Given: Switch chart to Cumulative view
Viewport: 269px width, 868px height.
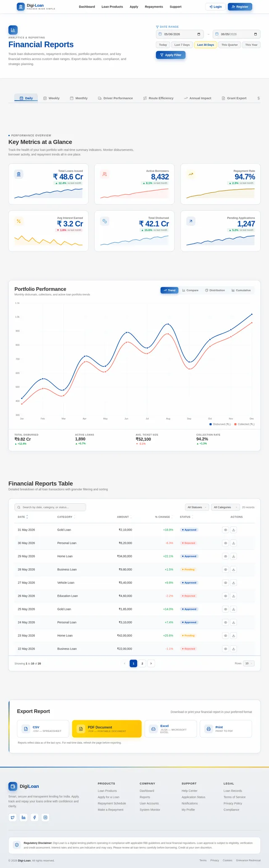Looking at the screenshot, I should coord(241,290).
